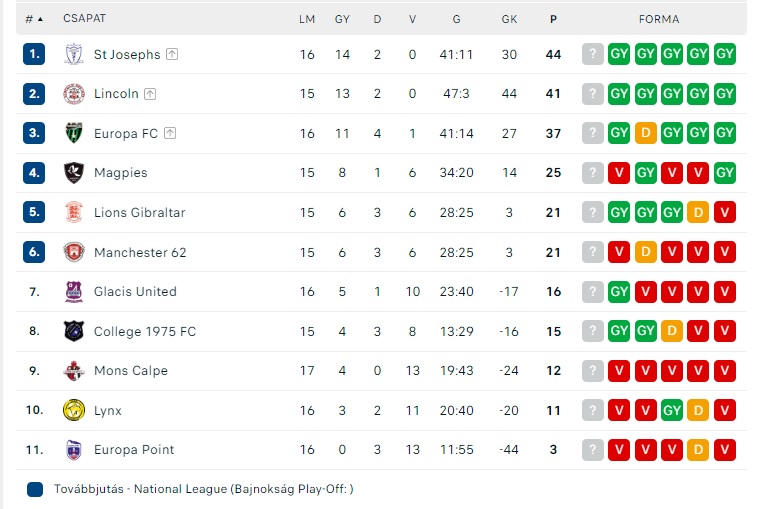Click the promotion arrow icon beside Lincoln
The image size is (760, 509).
[150, 94]
